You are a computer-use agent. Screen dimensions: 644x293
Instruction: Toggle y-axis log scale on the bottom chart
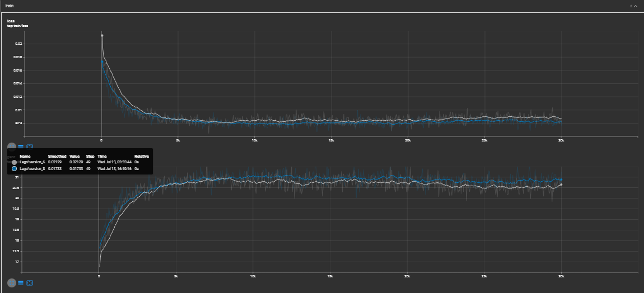21,283
